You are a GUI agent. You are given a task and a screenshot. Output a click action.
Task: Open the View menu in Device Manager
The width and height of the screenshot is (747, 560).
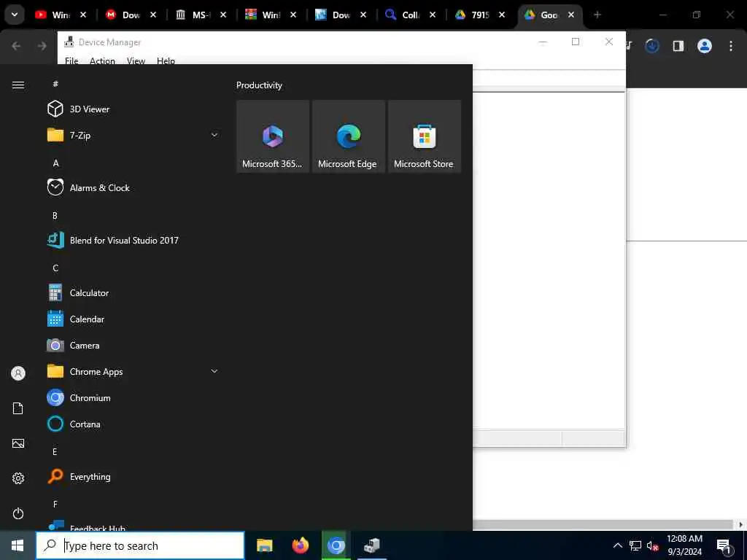point(136,61)
